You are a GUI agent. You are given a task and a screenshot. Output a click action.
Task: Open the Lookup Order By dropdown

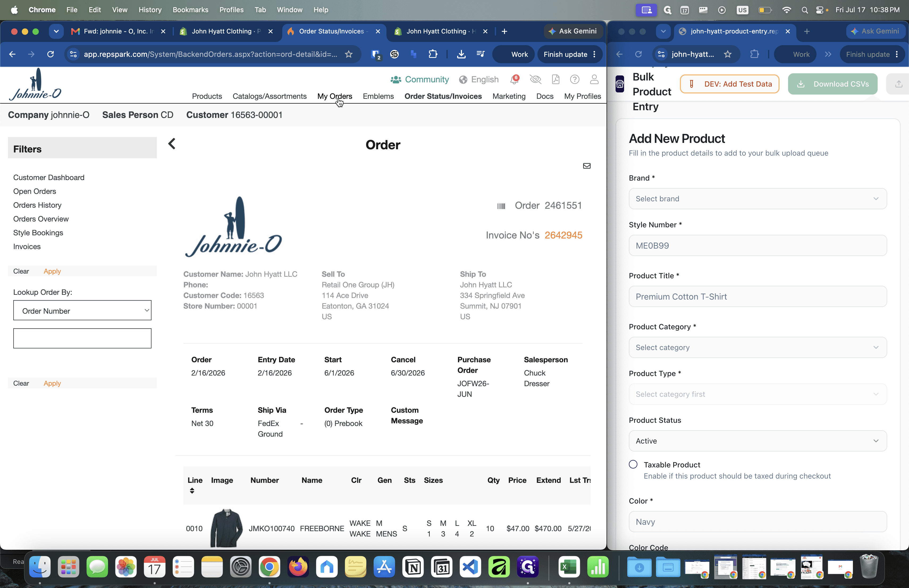(82, 310)
